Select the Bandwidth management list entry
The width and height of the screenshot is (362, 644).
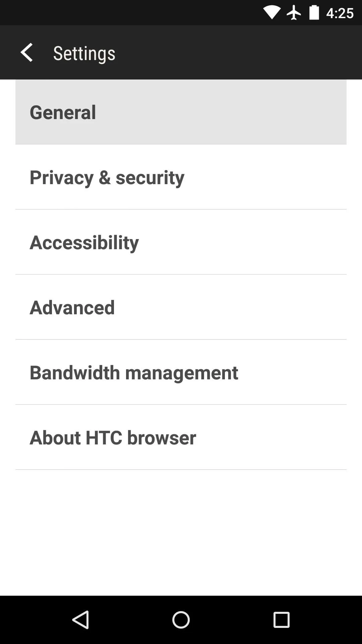click(181, 372)
